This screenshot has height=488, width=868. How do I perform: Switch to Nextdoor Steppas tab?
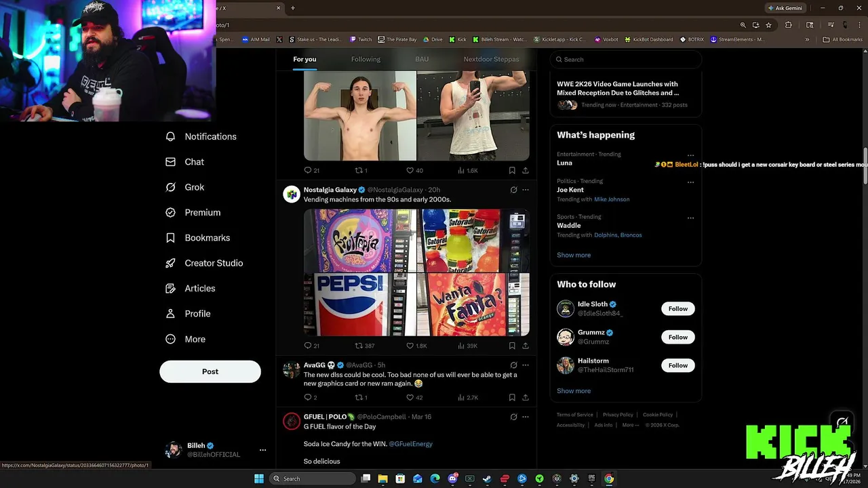click(x=491, y=59)
